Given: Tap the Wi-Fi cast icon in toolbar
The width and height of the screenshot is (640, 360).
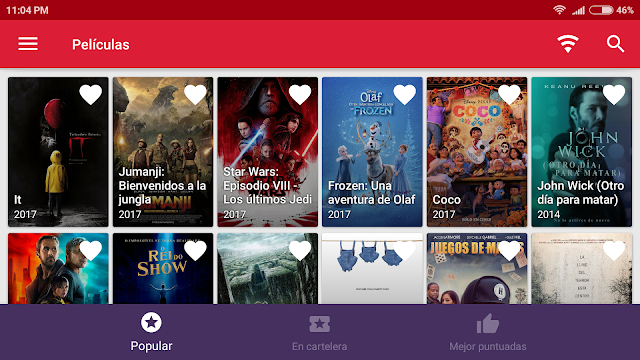Looking at the screenshot, I should coord(568,44).
